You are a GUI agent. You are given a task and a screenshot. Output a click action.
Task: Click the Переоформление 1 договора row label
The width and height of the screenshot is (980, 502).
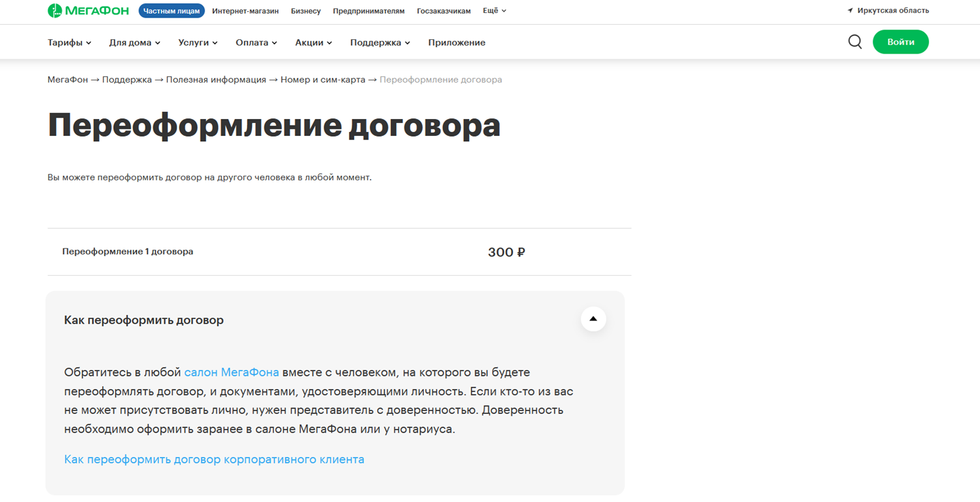pos(127,252)
